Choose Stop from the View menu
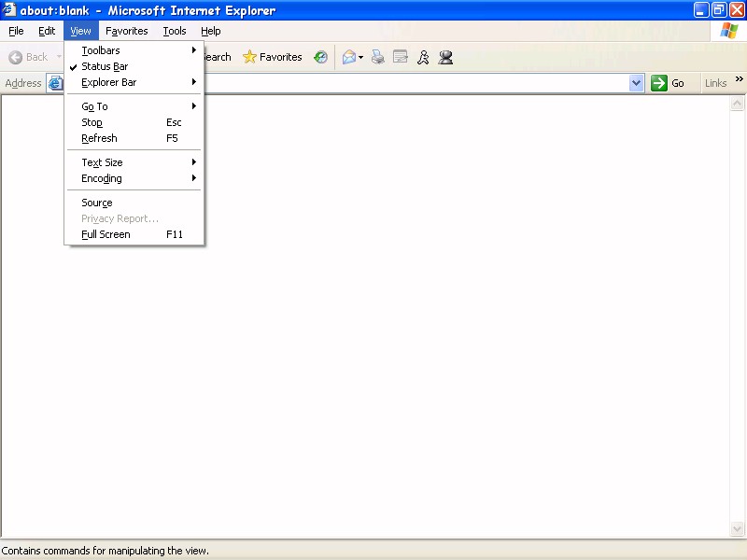 [134, 122]
